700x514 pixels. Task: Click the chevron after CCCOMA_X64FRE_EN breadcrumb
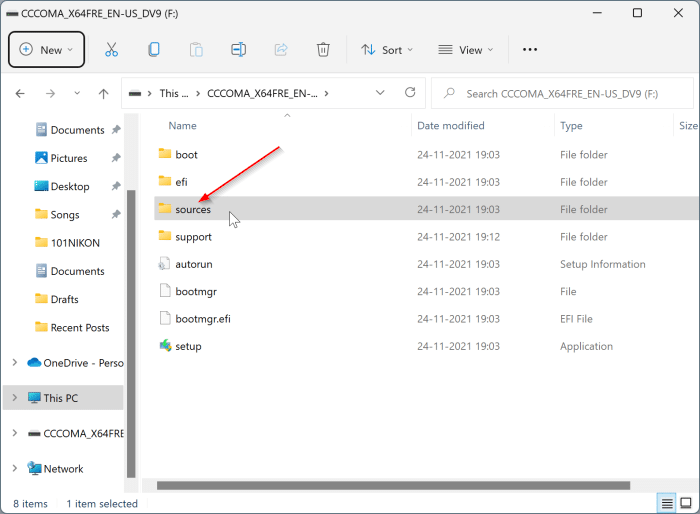click(x=327, y=93)
